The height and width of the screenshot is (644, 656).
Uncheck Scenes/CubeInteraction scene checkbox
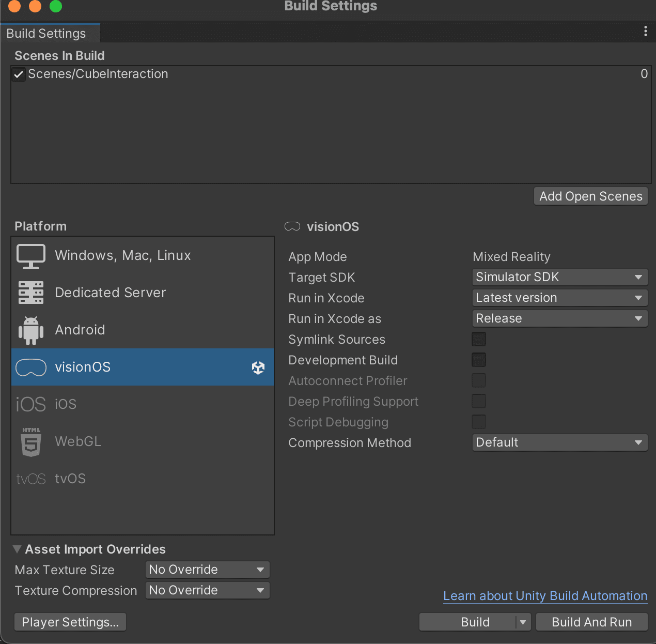pos(19,74)
